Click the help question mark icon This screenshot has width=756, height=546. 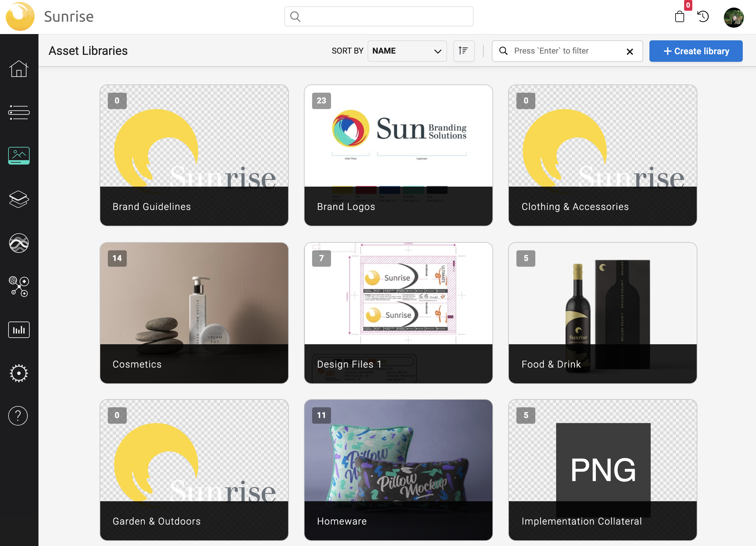[18, 416]
